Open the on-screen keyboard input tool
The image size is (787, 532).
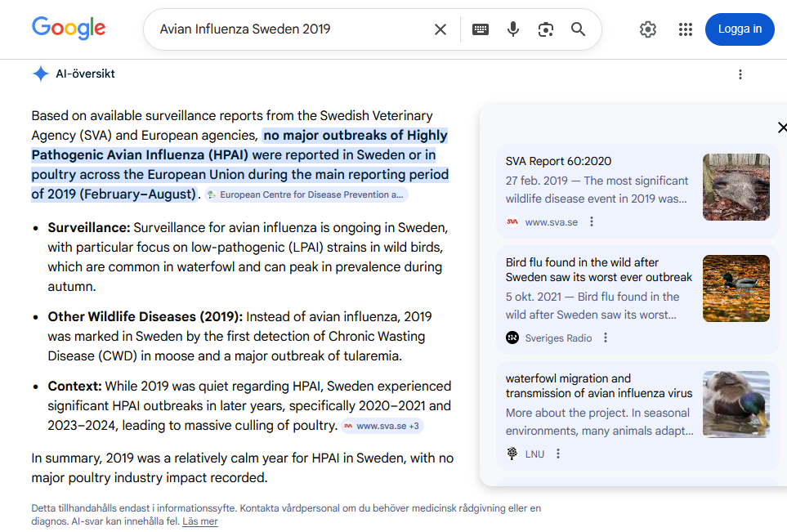click(481, 29)
